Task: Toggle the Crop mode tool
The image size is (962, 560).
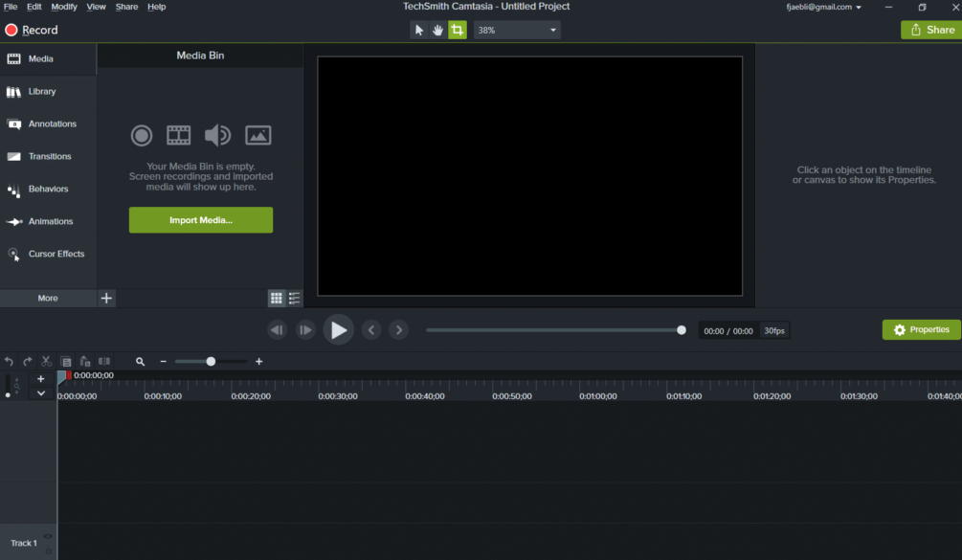Action: [x=458, y=30]
